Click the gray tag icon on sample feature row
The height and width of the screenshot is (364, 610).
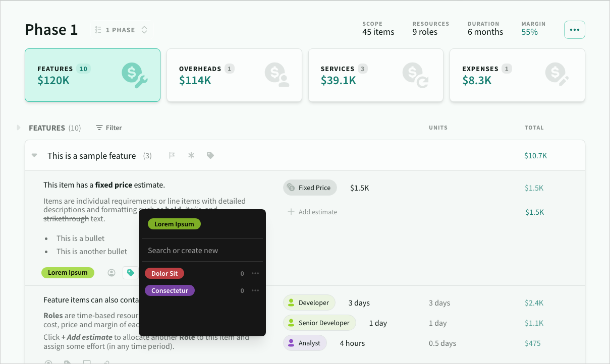[210, 156]
